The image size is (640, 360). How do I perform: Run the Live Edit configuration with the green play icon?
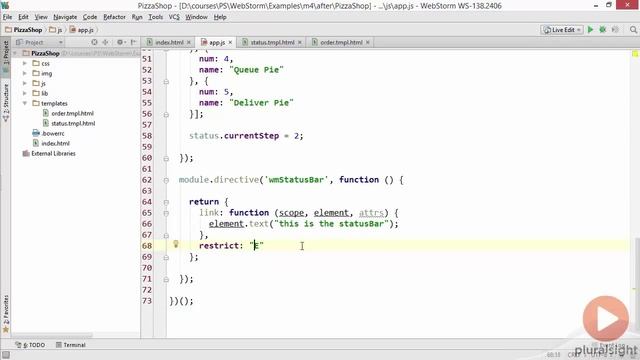(590, 30)
